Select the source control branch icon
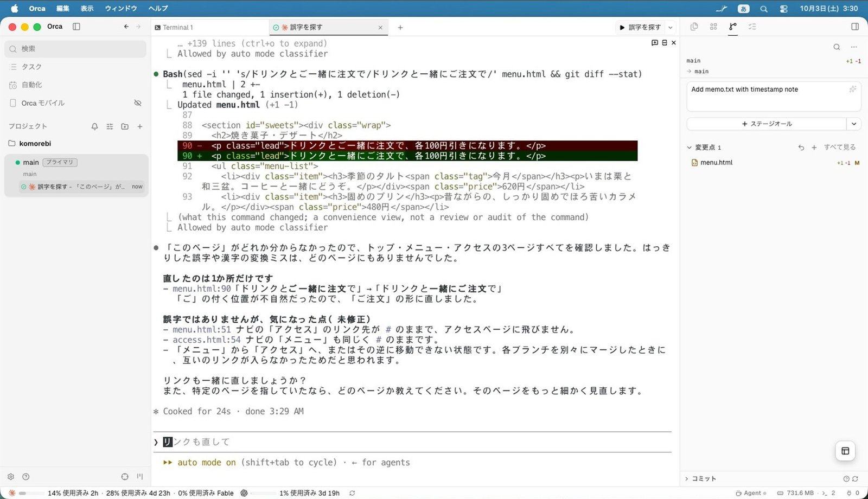The width and height of the screenshot is (868, 499). coord(733,27)
